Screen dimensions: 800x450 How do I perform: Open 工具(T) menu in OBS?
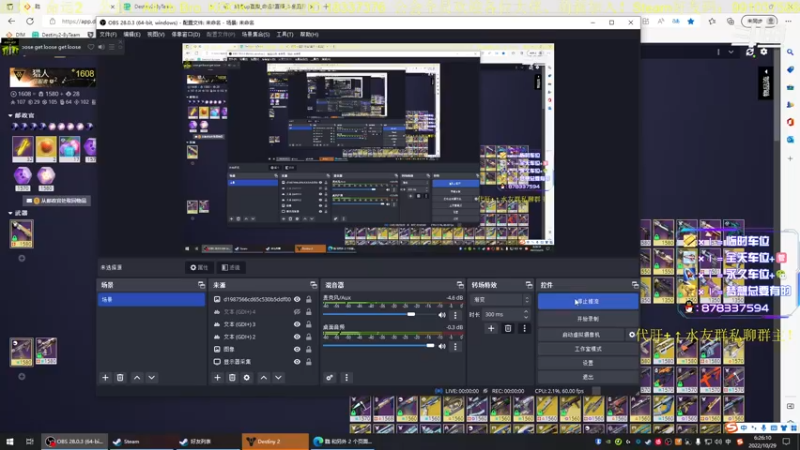tap(285, 35)
